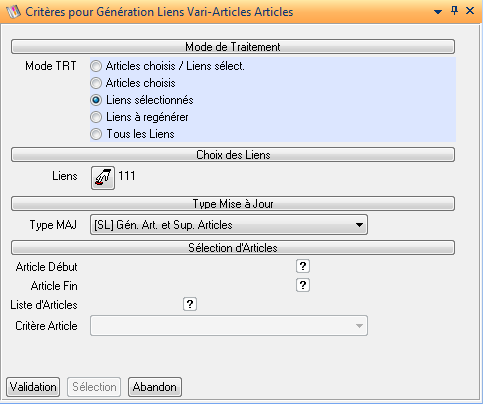Close the Critères window with X
Image resolution: width=483 pixels, height=404 pixels.
point(470,11)
